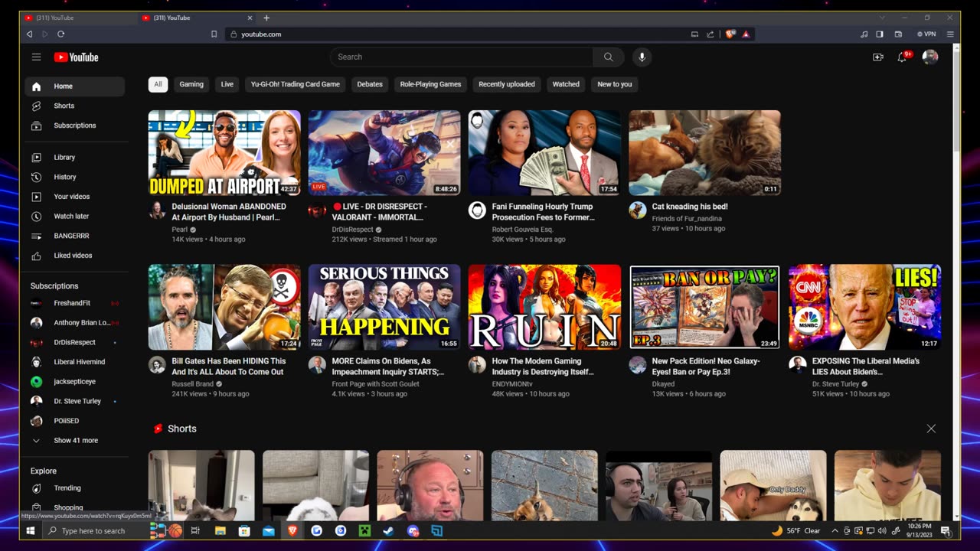Click the share page icon in address bar
This screenshot has height=551, width=980.
[710, 34]
